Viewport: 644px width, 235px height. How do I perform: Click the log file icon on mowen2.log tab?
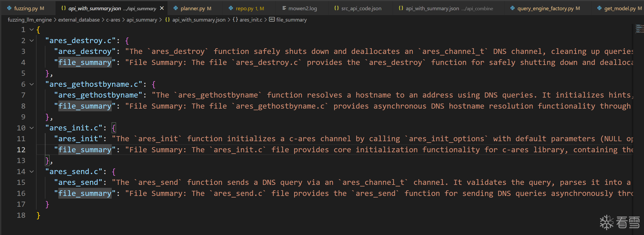pyautogui.click(x=284, y=8)
